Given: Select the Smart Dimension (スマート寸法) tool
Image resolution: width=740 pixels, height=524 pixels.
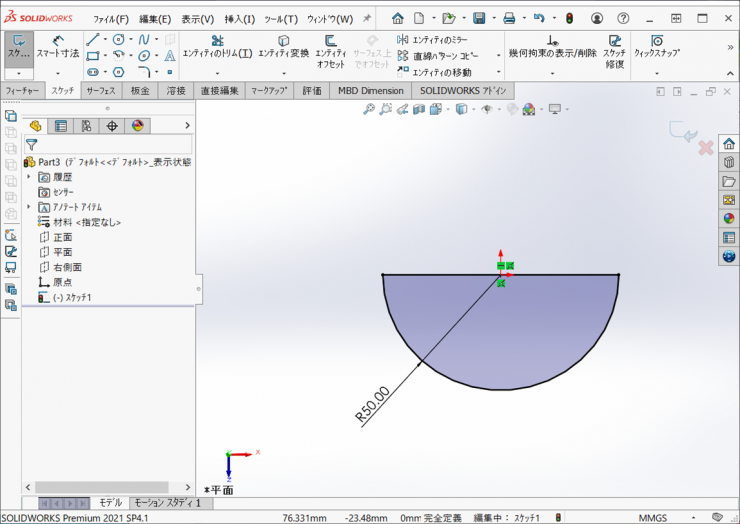Looking at the screenshot, I should [x=58, y=46].
